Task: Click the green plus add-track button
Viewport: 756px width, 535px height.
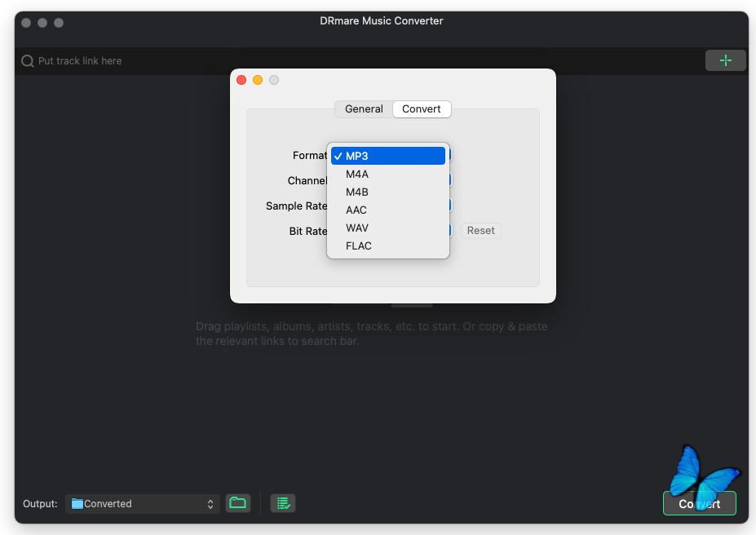Action: [725, 60]
